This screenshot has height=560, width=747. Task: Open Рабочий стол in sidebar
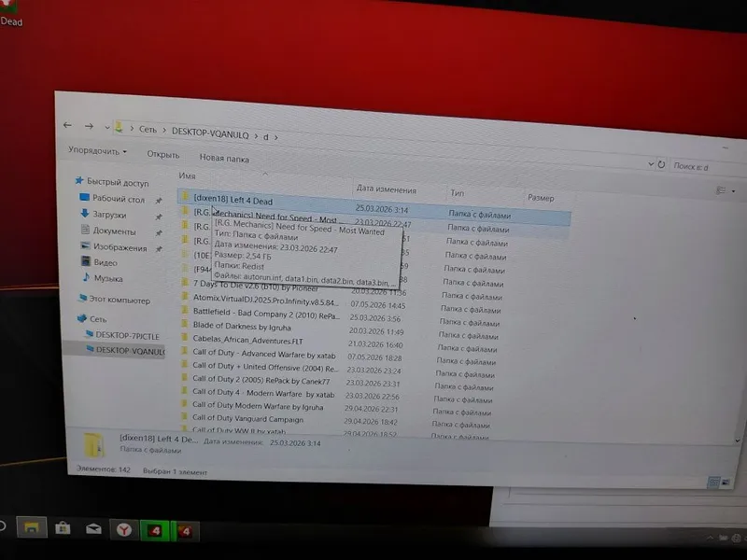coord(112,199)
